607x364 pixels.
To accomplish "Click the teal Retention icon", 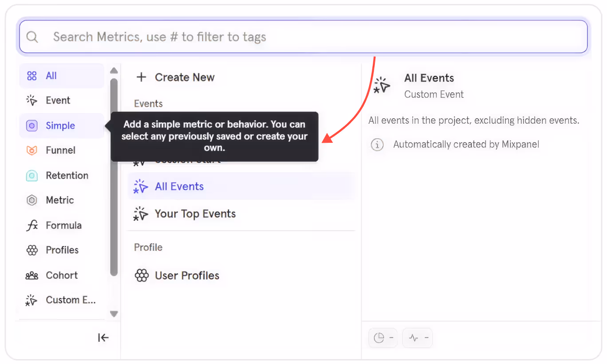I will pyautogui.click(x=32, y=176).
